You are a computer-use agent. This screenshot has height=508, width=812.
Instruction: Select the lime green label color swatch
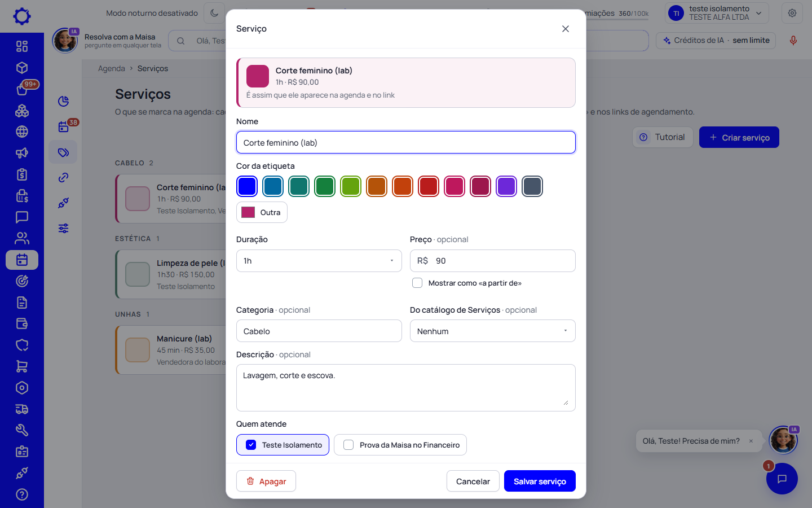click(x=351, y=186)
